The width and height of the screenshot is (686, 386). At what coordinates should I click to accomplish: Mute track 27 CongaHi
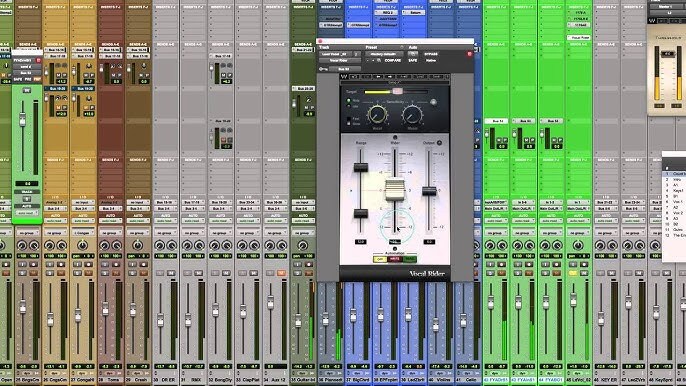click(89, 274)
